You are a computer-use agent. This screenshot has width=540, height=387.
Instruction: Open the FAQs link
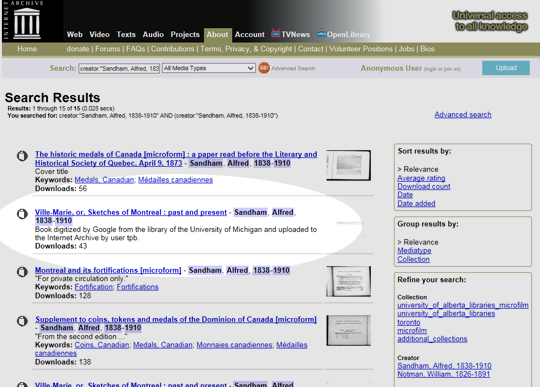click(x=135, y=49)
